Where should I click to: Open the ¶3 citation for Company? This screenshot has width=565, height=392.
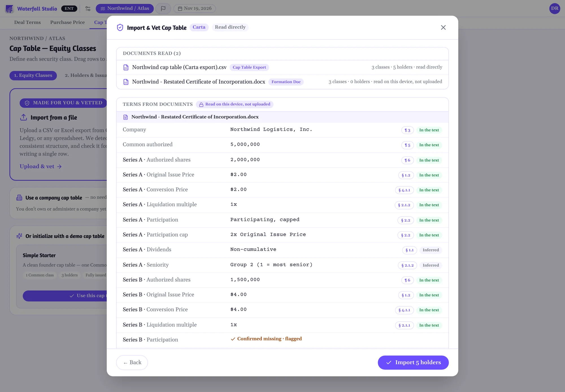[407, 130]
